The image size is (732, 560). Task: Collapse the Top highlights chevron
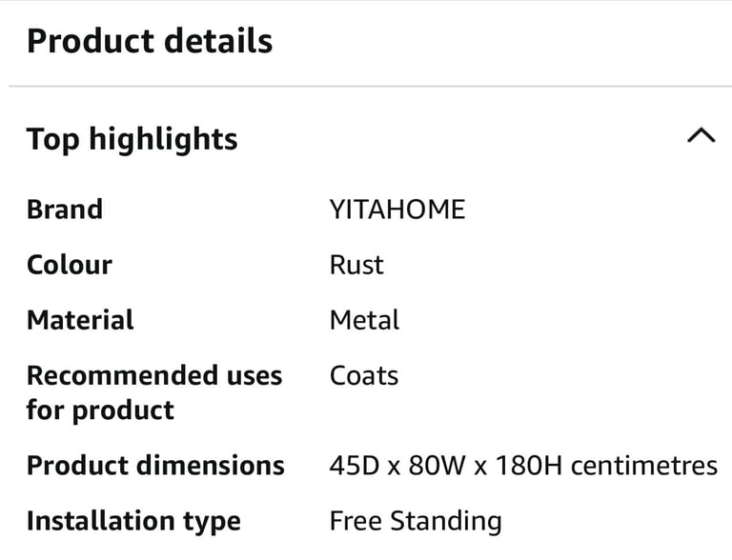[701, 135]
